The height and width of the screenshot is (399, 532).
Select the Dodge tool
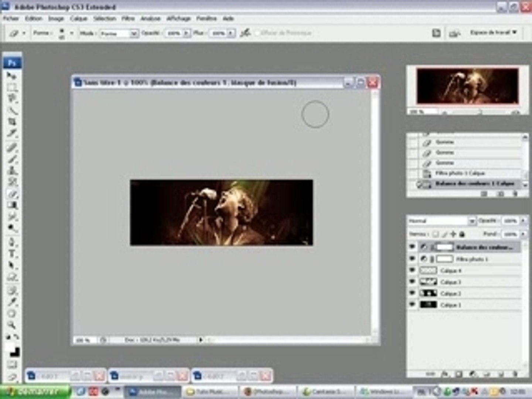click(12, 228)
